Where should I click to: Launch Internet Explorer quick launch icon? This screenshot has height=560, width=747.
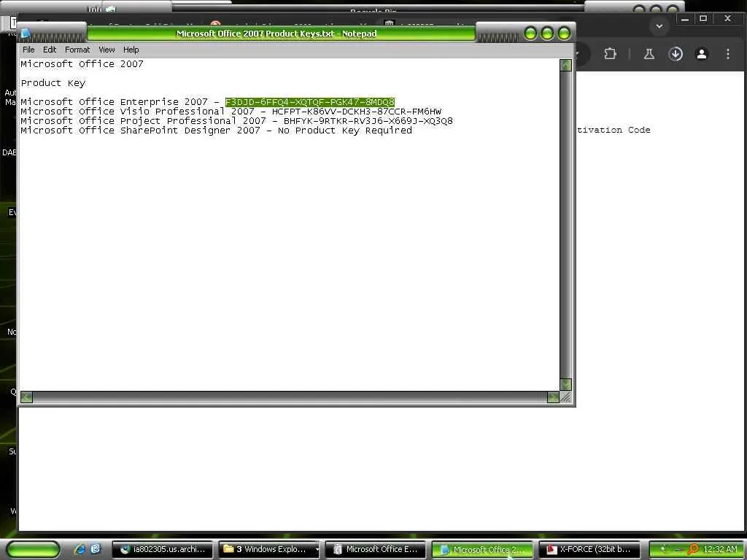click(80, 549)
